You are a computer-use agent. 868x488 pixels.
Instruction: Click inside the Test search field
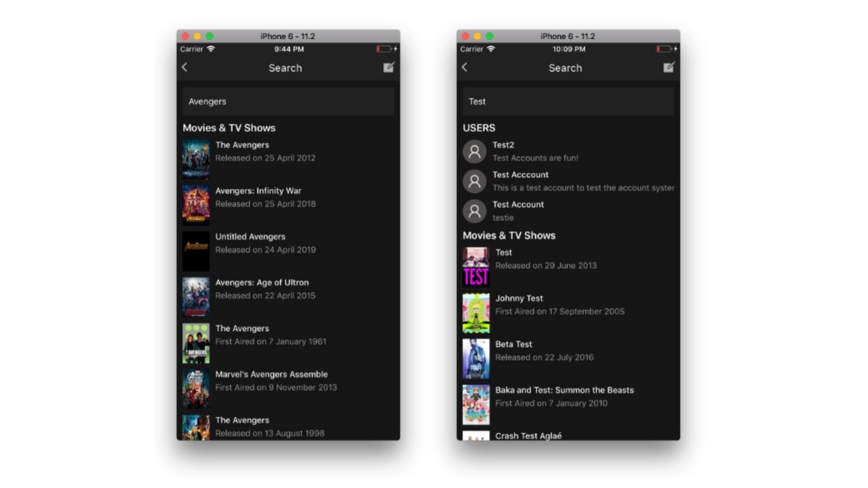pyautogui.click(x=568, y=102)
